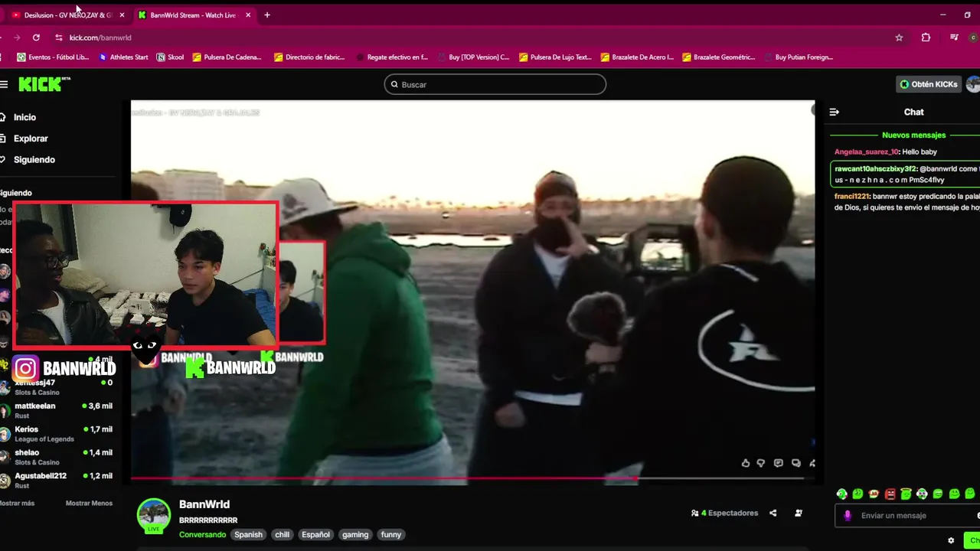Click thumbs-down icon in video player
The image size is (980, 551).
(761, 463)
